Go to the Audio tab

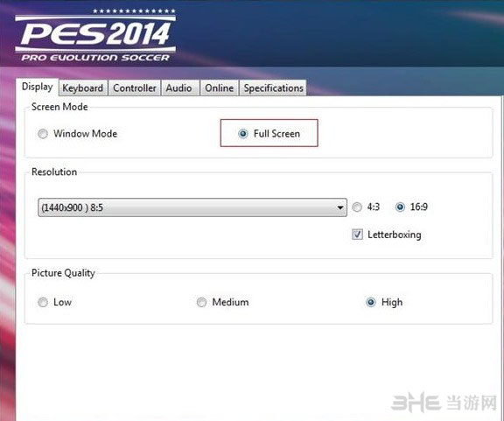pyautogui.click(x=179, y=88)
